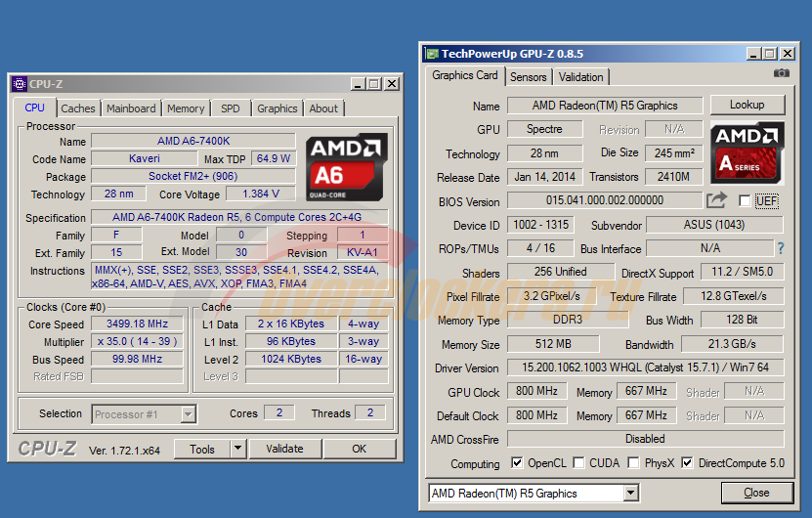Check the PhysX checkbox

(634, 463)
